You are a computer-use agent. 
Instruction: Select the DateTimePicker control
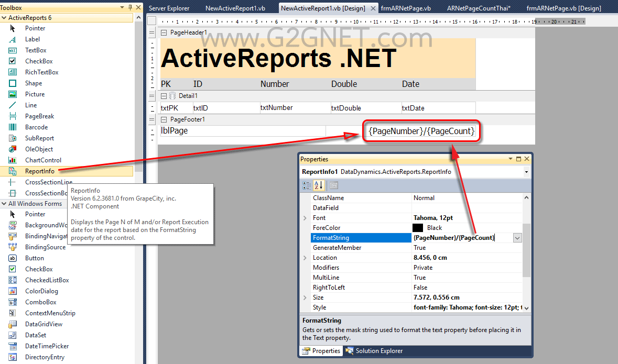coord(47,347)
